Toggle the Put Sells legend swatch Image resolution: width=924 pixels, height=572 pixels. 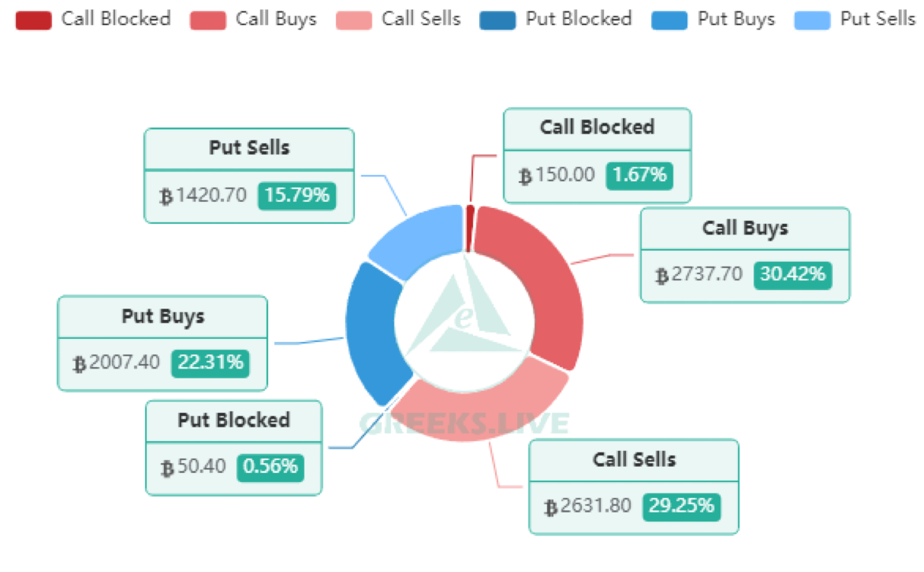point(812,20)
